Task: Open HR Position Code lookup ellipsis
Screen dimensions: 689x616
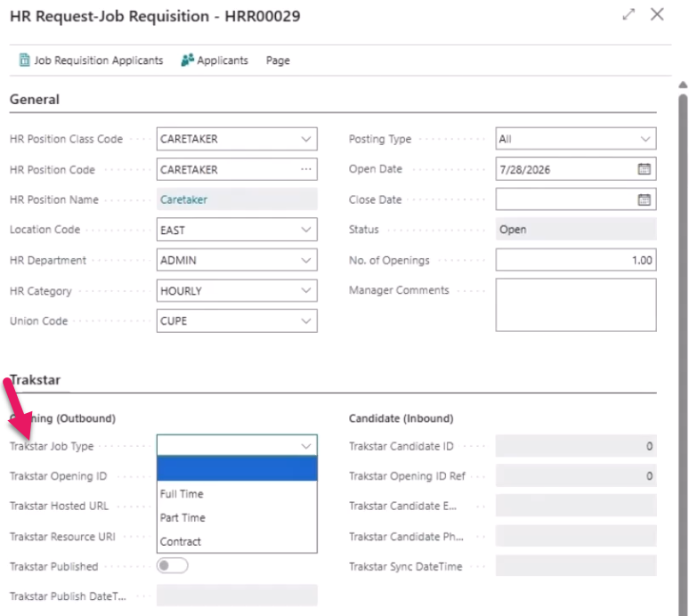Action: point(306,169)
